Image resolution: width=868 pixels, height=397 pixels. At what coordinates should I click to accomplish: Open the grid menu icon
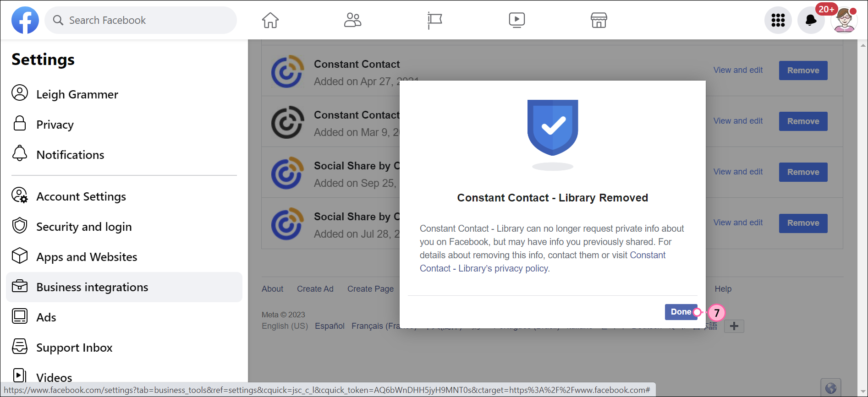[x=778, y=20]
